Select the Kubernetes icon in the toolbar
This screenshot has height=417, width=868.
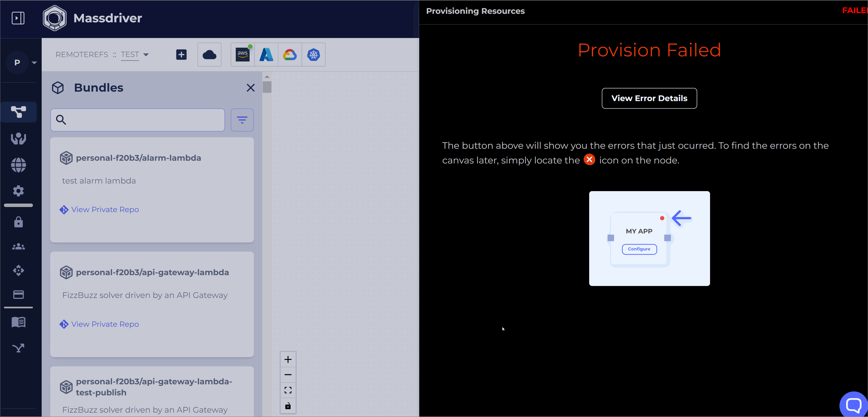click(x=313, y=54)
